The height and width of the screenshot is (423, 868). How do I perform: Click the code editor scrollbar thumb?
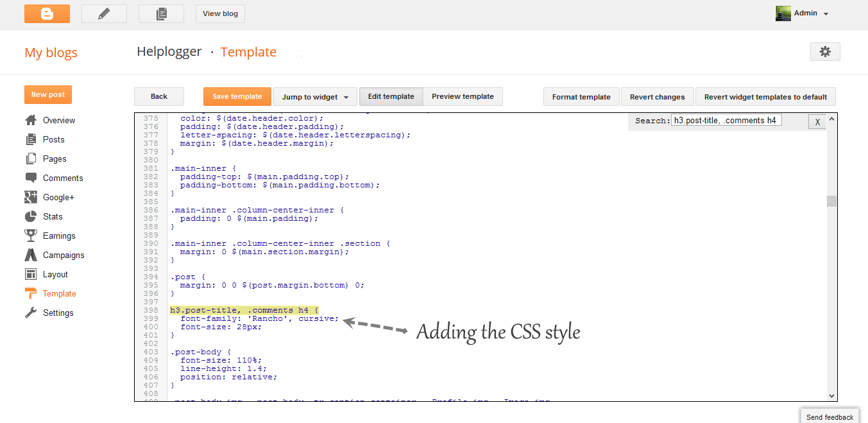click(x=831, y=201)
